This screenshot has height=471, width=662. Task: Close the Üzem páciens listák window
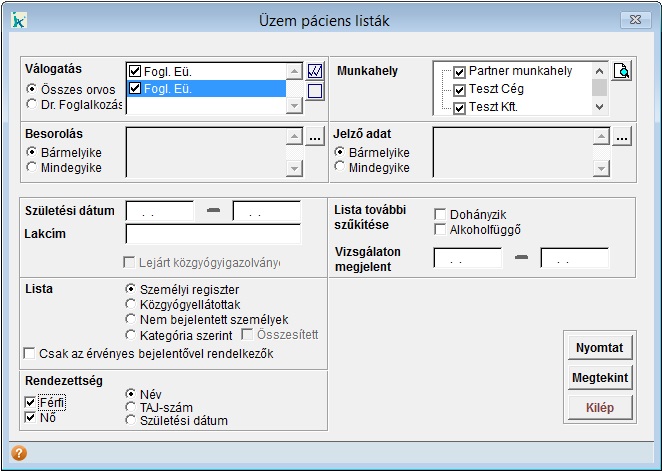[x=630, y=19]
